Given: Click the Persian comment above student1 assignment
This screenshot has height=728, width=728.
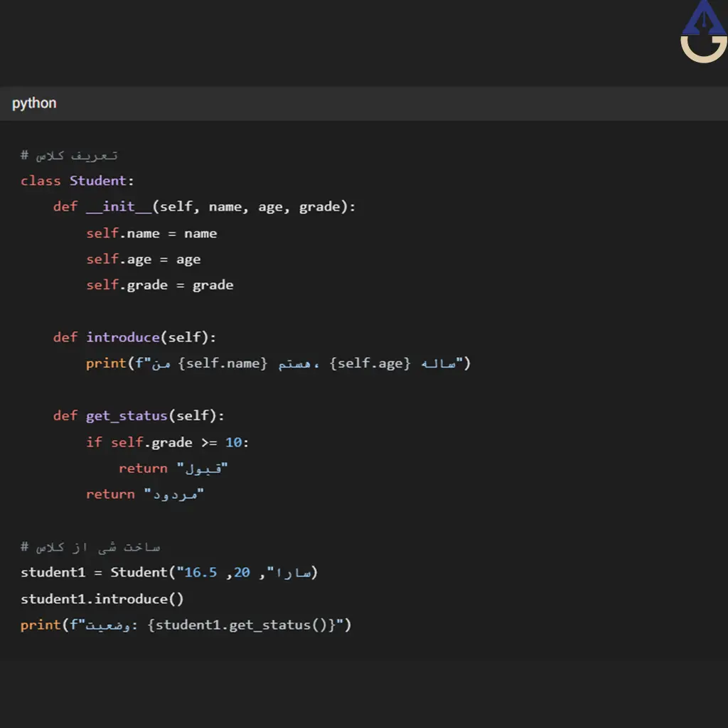Looking at the screenshot, I should [x=90, y=547].
